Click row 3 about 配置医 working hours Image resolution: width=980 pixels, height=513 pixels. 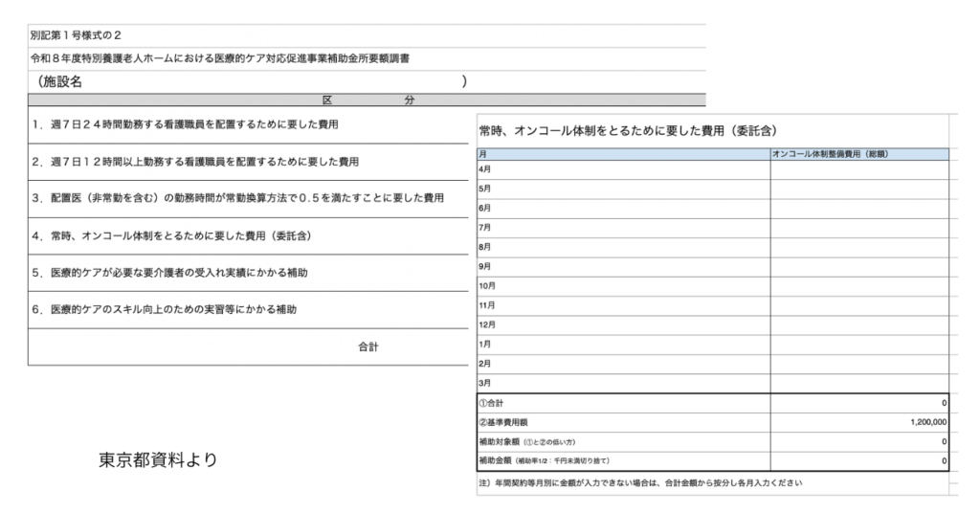coord(238,198)
